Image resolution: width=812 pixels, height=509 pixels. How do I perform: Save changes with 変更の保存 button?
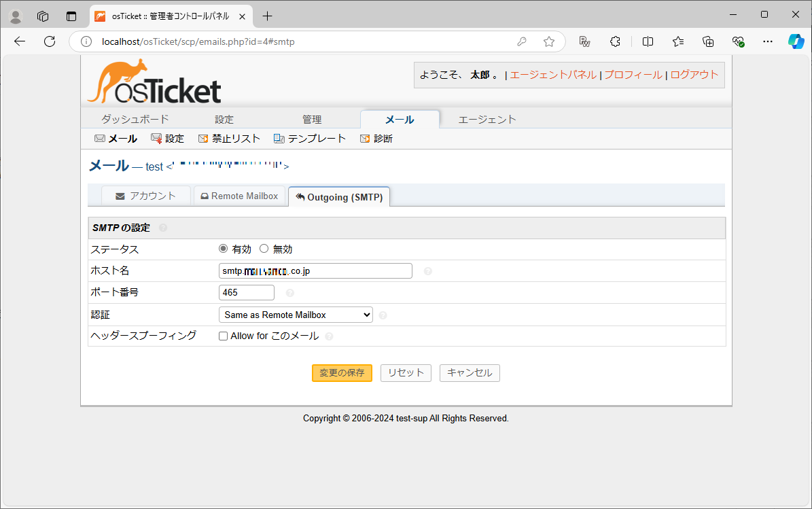[342, 372]
